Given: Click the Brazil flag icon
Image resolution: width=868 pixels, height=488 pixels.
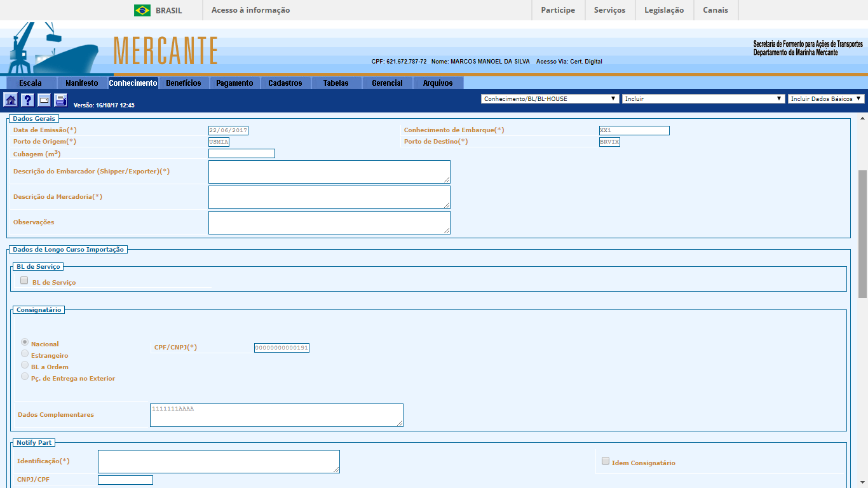Looking at the screenshot, I should pos(142,10).
